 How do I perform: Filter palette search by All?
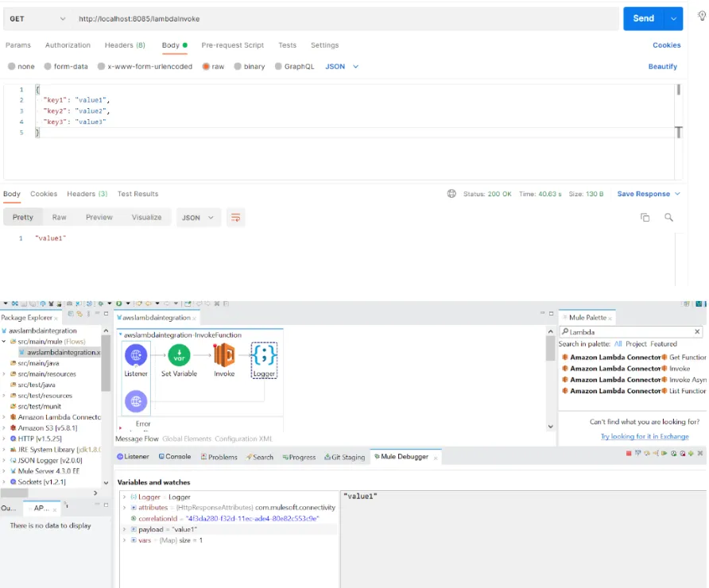click(618, 344)
